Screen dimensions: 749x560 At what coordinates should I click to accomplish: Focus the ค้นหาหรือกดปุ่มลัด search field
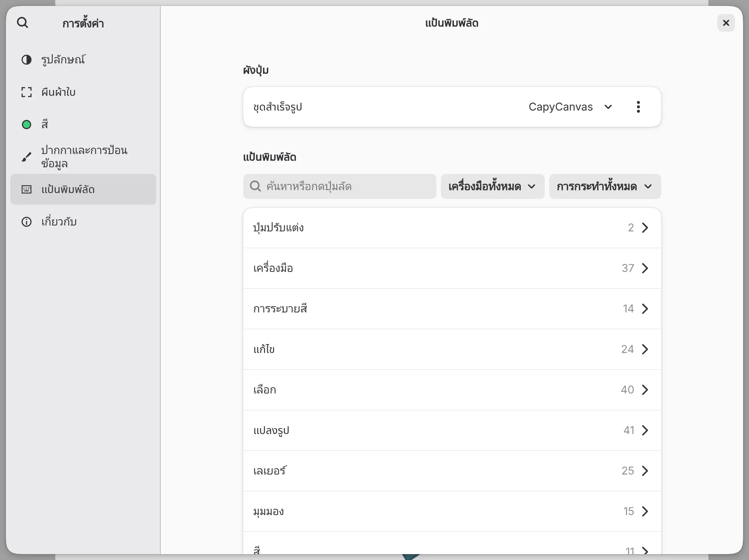coord(339,186)
